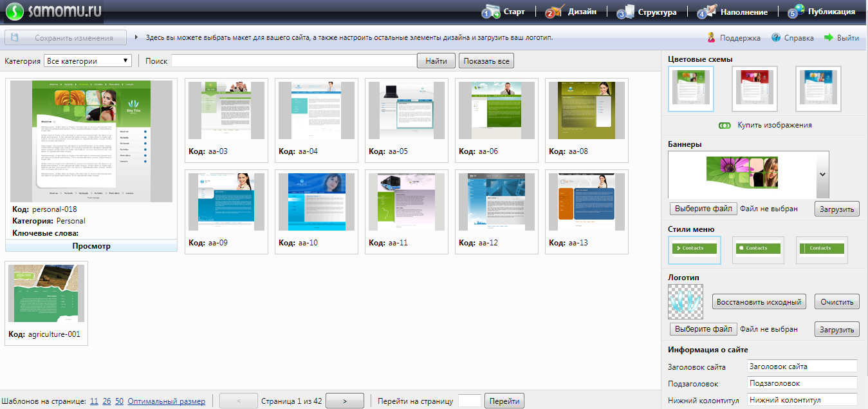
Task: Choose the blue color scheme
Action: point(818,89)
